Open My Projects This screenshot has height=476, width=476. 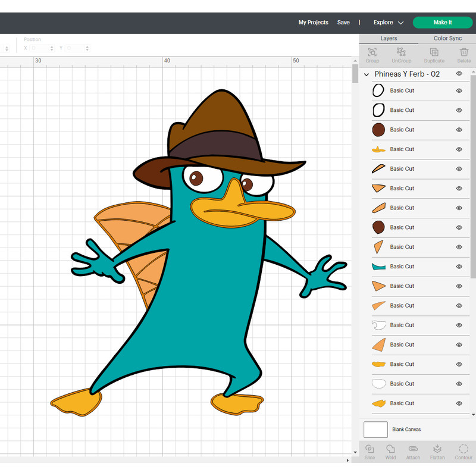click(313, 22)
